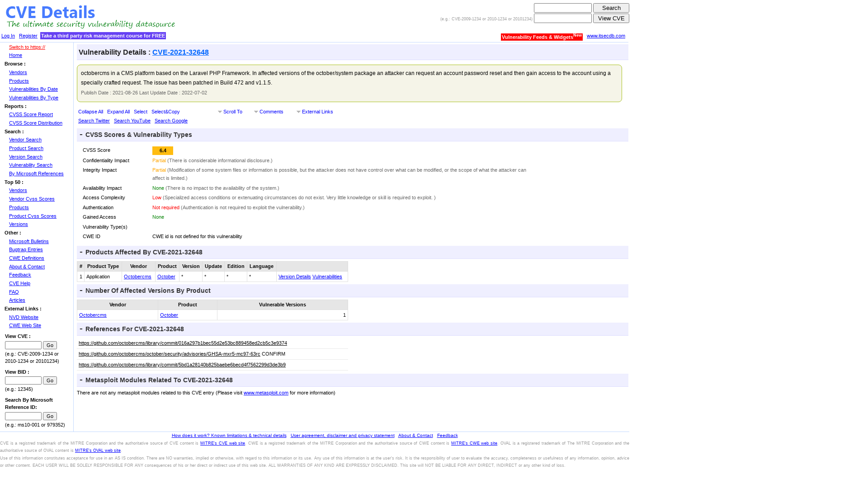Viewport: 868px width, 488px height.
Task: Visit www.metasploit.com link
Action: [x=266, y=393]
